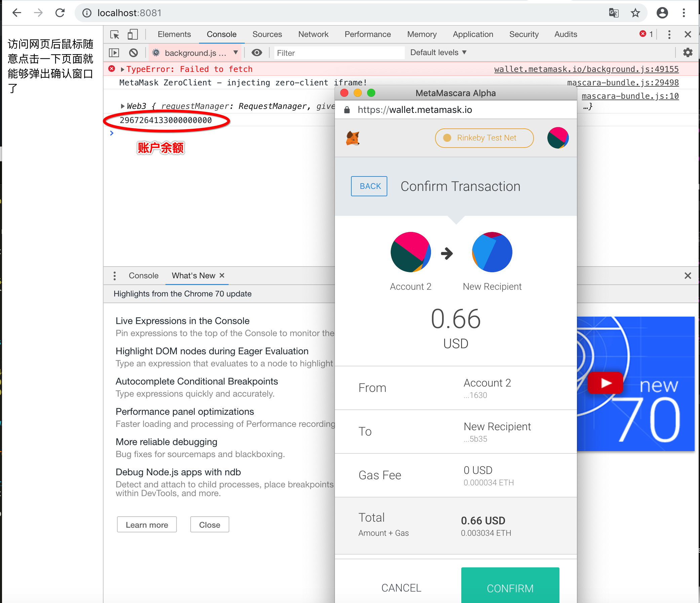Image resolution: width=700 pixels, height=603 pixels.
Task: Click the New Recipient identicon
Action: click(x=492, y=252)
